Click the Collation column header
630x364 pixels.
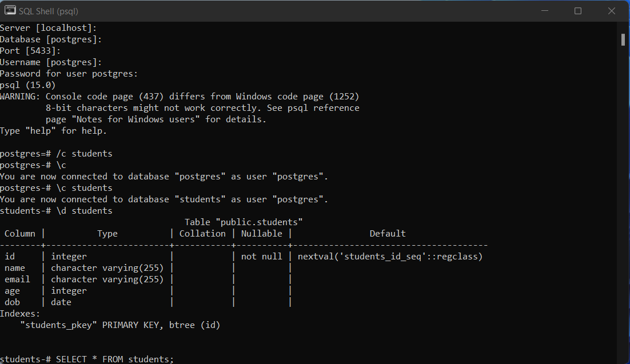click(202, 233)
